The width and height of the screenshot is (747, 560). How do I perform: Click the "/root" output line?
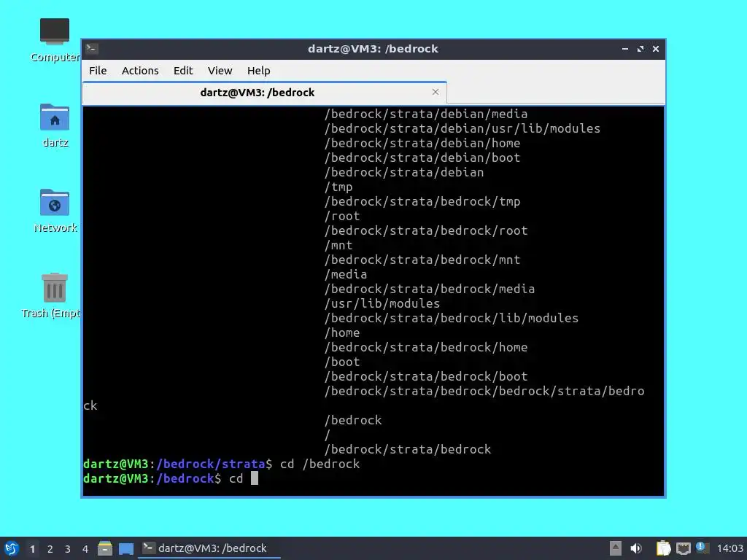[x=342, y=216]
